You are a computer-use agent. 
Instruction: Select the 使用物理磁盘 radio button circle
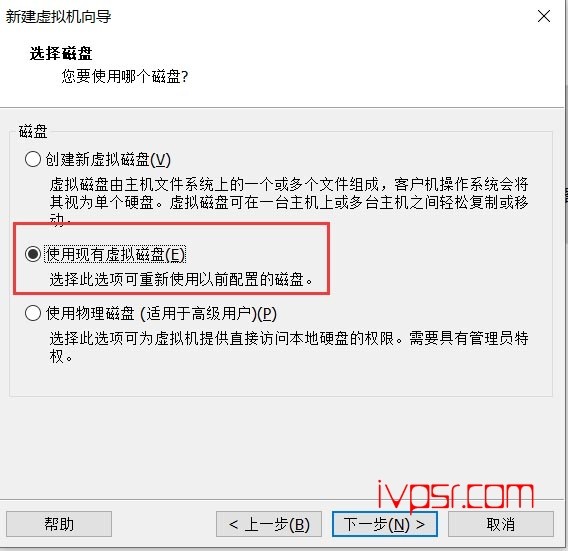click(x=33, y=313)
